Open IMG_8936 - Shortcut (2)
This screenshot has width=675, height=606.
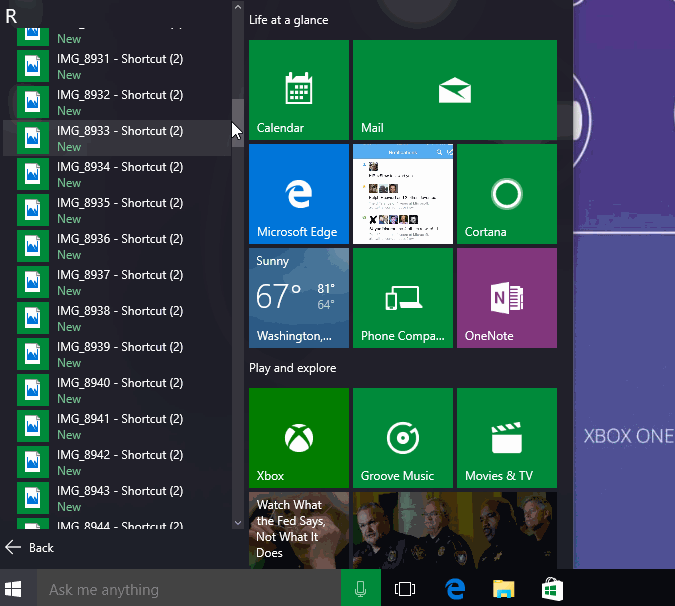tap(117, 246)
